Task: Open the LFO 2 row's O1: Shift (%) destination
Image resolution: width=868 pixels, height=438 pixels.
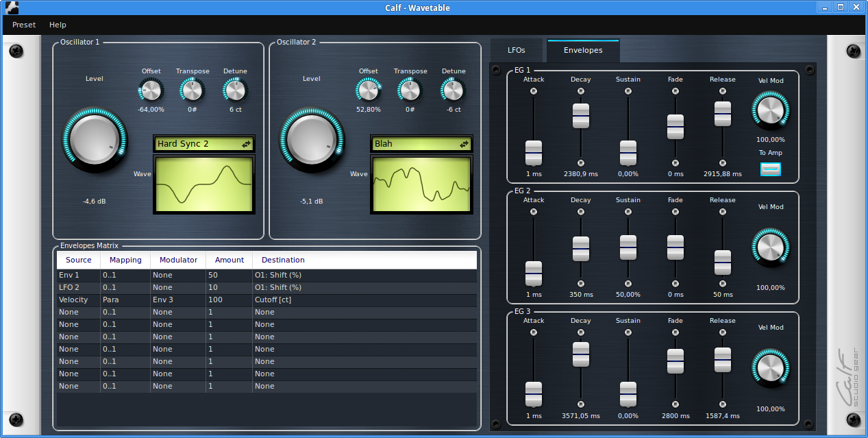Action: (x=364, y=287)
